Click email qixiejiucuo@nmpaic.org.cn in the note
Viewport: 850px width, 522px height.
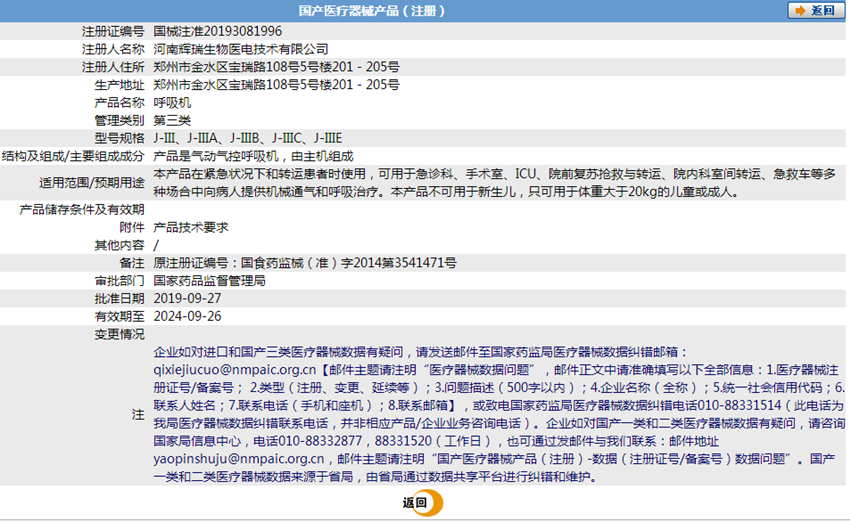(x=234, y=370)
